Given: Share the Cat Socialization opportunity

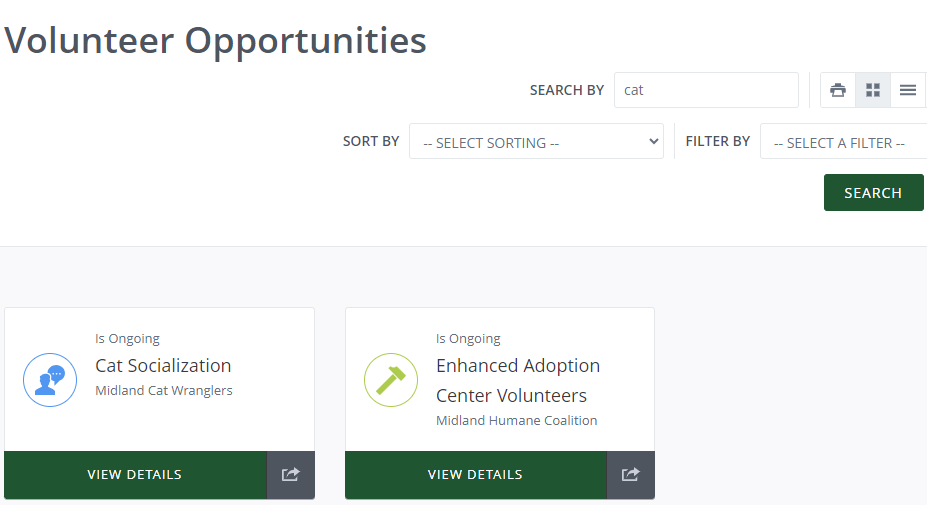Looking at the screenshot, I should [x=291, y=475].
